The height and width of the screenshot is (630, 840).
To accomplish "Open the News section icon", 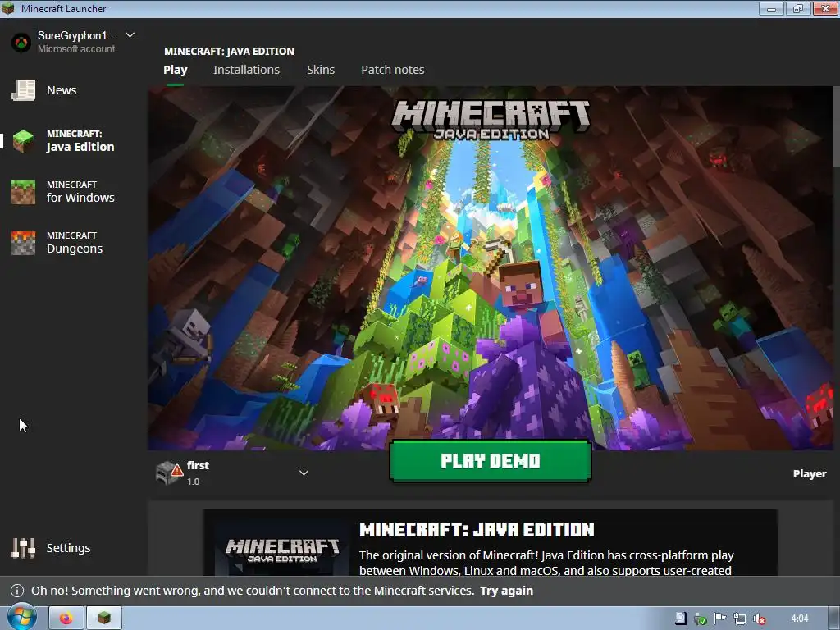I will click(x=24, y=90).
